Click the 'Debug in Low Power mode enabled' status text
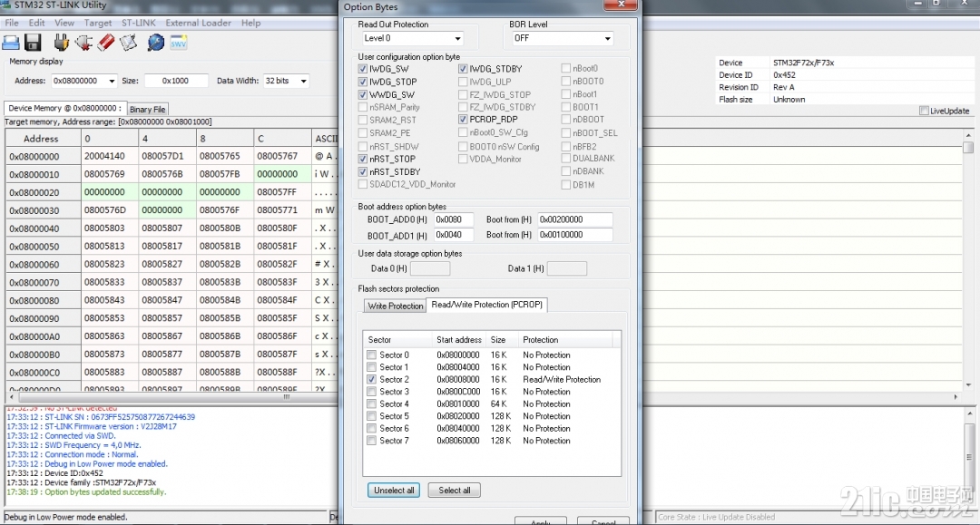 pyautogui.click(x=65, y=517)
